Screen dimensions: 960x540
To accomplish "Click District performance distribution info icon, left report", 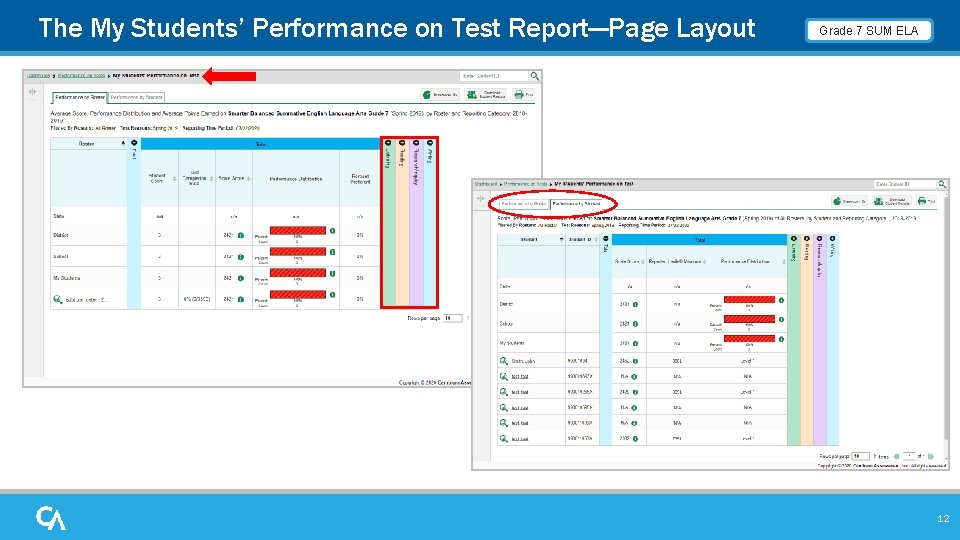I will pyautogui.click(x=332, y=231).
